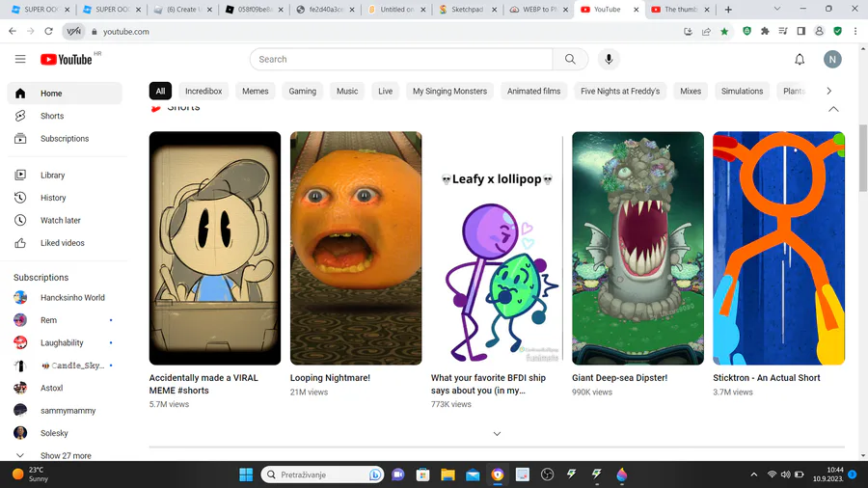Viewport: 868px width, 488px height.
Task: Open the Windows Start menu
Action: point(246,474)
